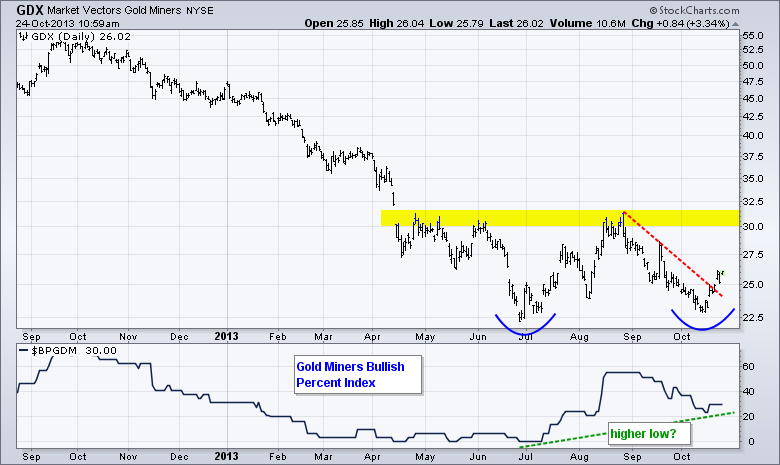Click the price-bar legend icon beside GDX (Daily)
Viewport: 780px width, 465px height.
[x=23, y=36]
